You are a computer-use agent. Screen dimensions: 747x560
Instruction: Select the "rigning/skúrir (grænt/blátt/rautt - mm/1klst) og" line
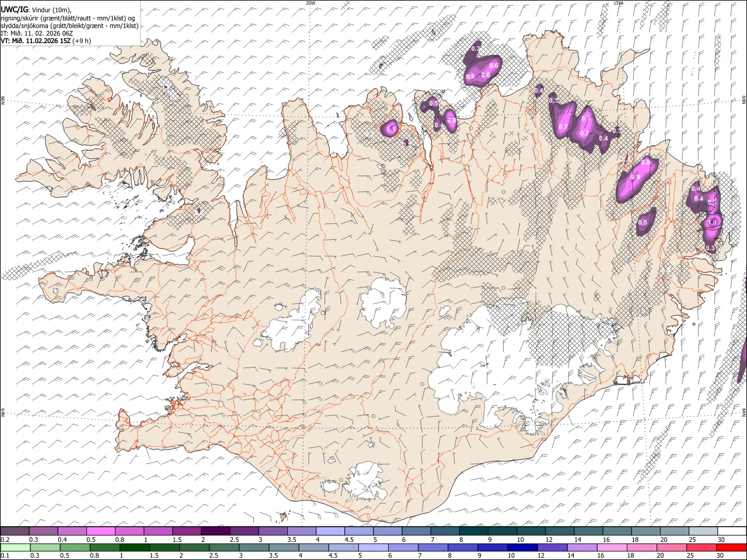click(68, 17)
